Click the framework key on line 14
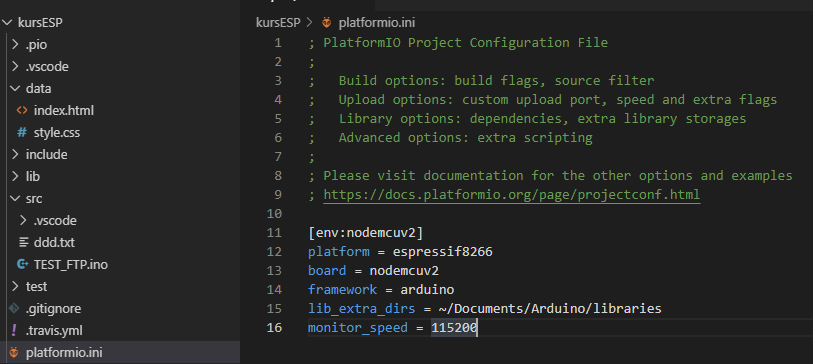Screen dimensions: 813x364 point(343,289)
